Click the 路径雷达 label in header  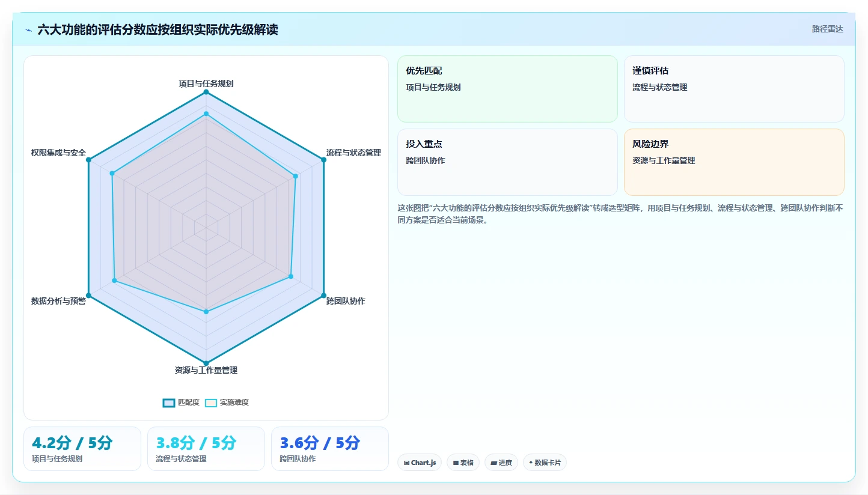(828, 29)
